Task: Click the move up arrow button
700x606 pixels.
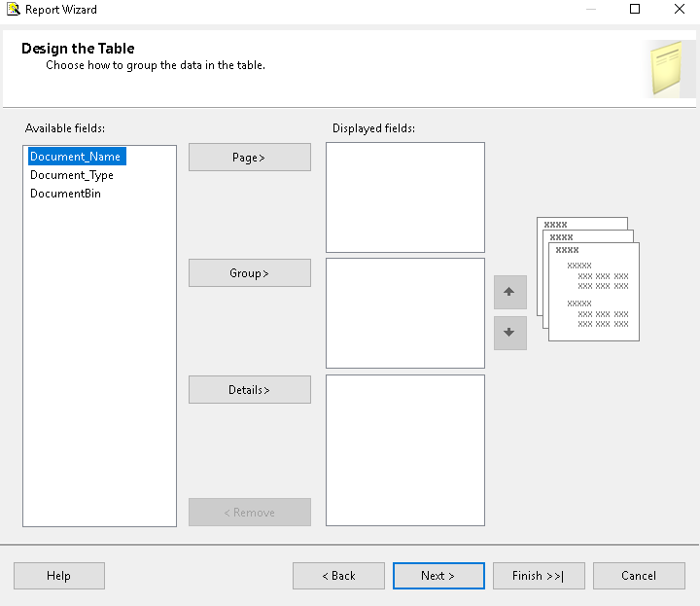Action: (509, 292)
